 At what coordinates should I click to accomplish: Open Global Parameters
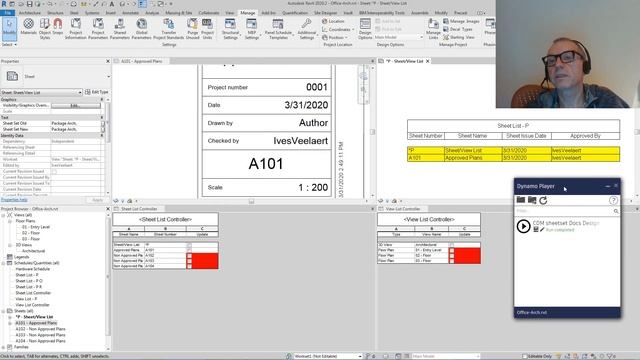pos(141,28)
